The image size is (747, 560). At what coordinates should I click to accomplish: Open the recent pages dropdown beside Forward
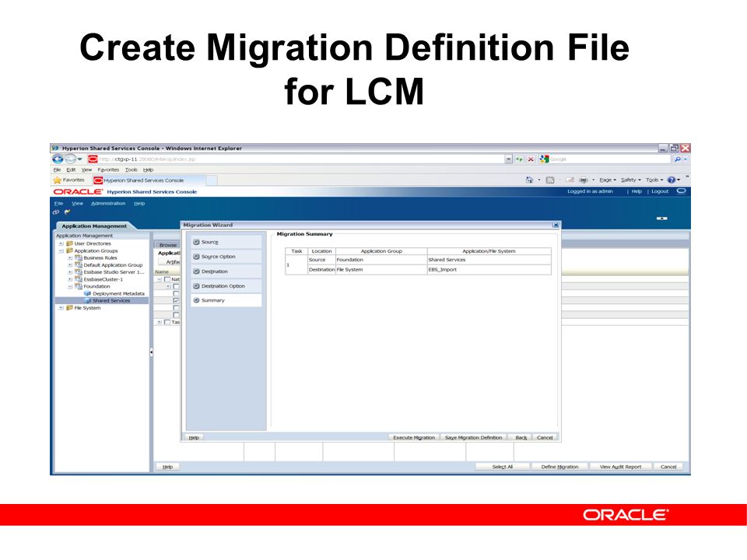point(80,159)
